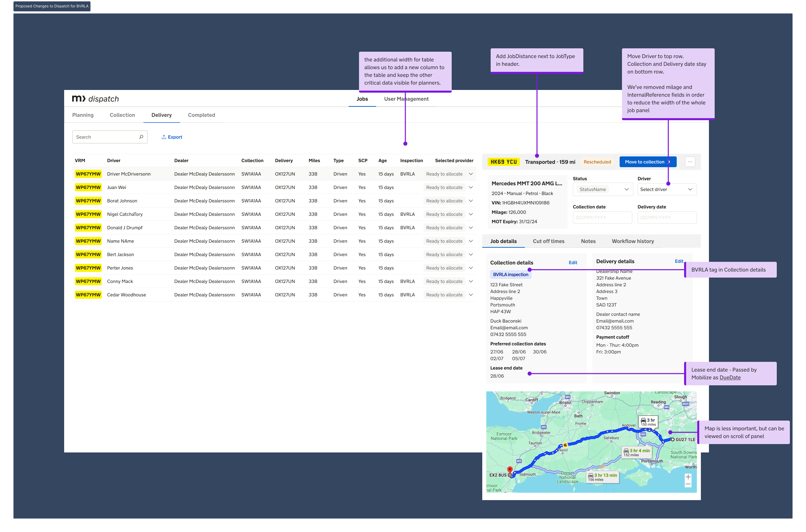Click the Inspection column header
The image size is (806, 532).
(411, 160)
